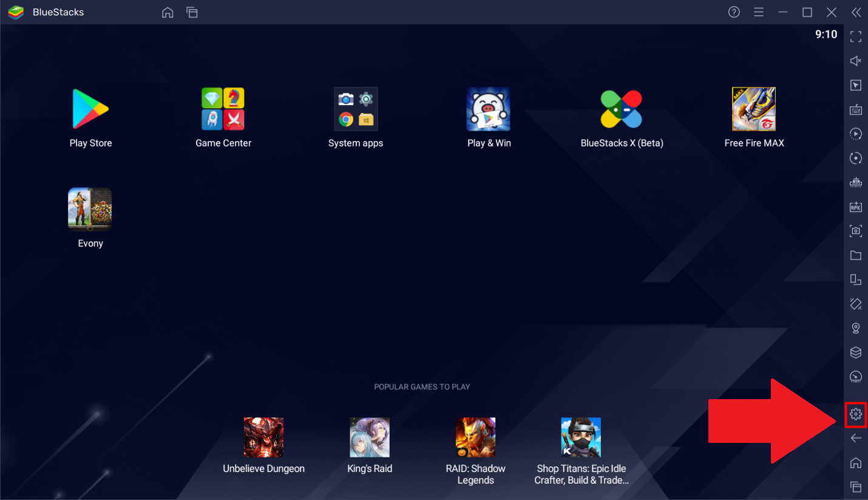Open the macro recorder icon in sidebar

(856, 134)
